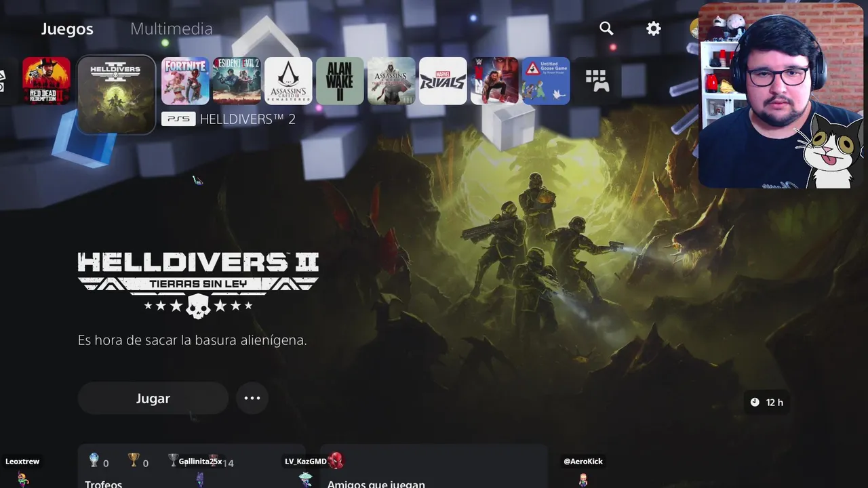The height and width of the screenshot is (488, 868).
Task: Select Assassin's Creed III Remastered tile
Action: click(288, 81)
